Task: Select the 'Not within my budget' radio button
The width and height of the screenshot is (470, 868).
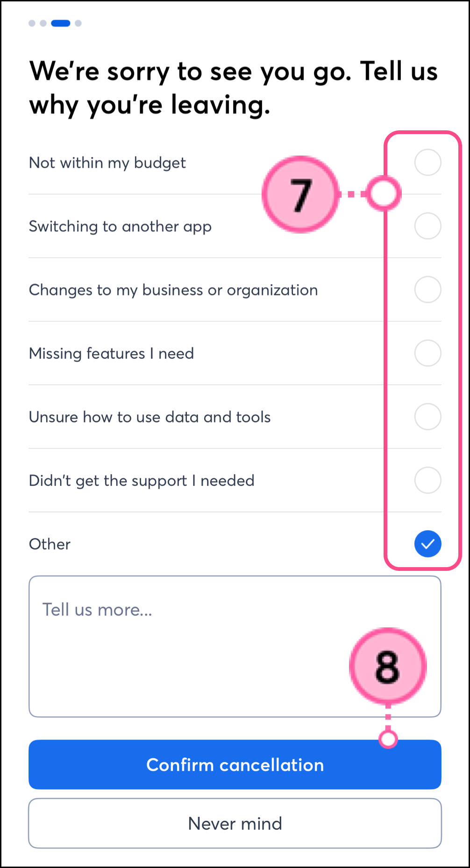Action: [427, 163]
